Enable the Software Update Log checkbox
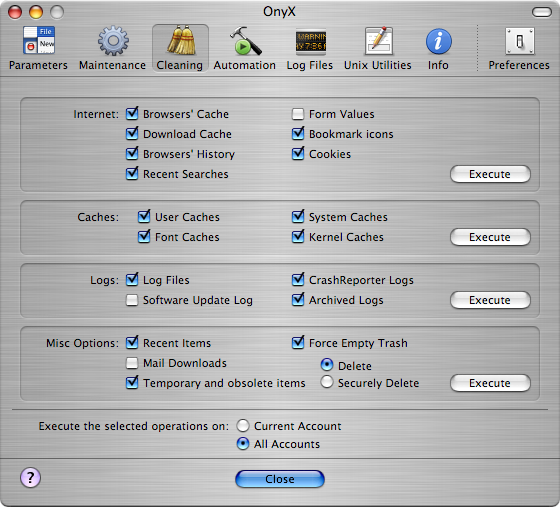This screenshot has height=507, width=560. [x=132, y=300]
